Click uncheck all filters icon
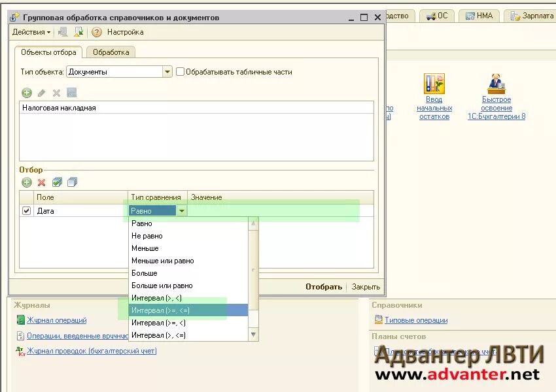This screenshot has width=556, height=392. pyautogui.click(x=72, y=182)
